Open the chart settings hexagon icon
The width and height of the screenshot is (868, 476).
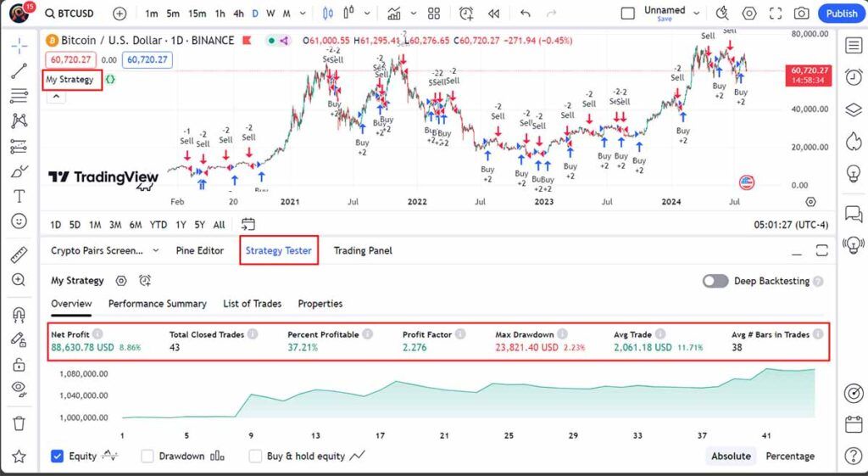pyautogui.click(x=749, y=14)
